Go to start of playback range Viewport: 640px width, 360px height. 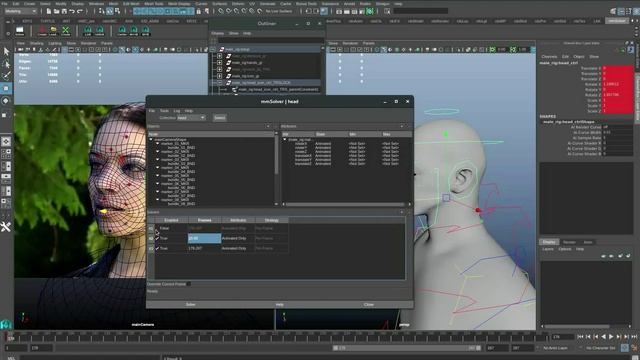(x=580, y=337)
